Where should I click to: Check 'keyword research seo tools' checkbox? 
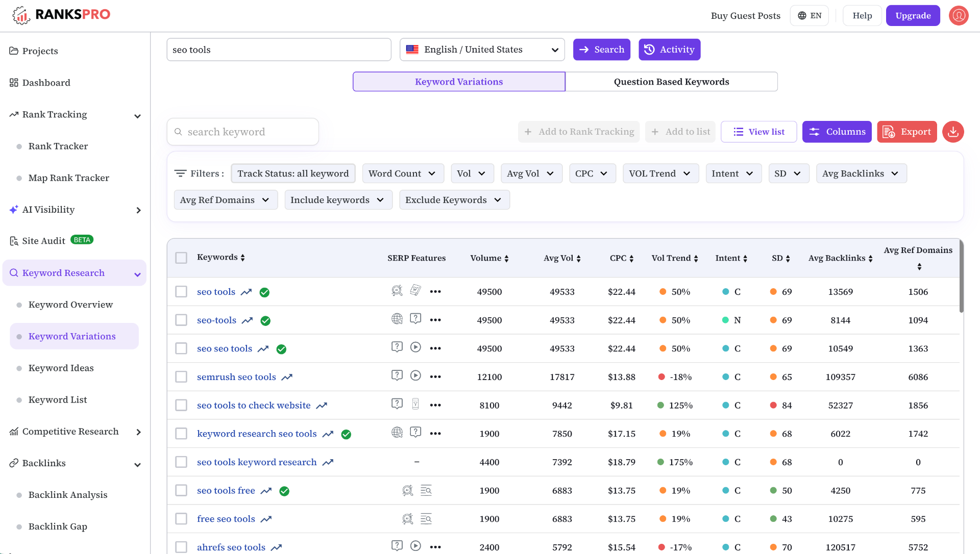181,434
